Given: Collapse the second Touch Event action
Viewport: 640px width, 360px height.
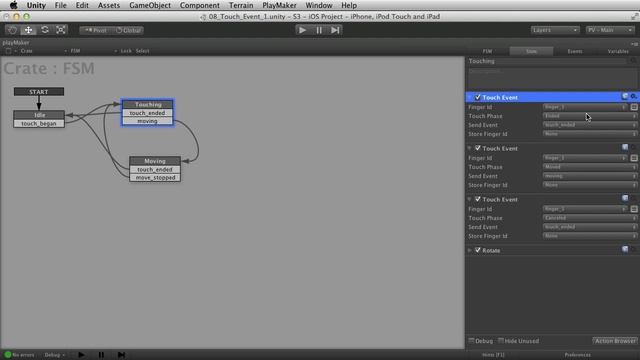Looking at the screenshot, I should coord(469,148).
